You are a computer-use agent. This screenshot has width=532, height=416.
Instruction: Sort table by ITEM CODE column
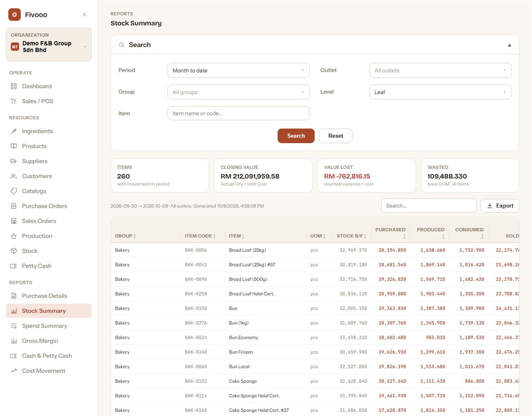[x=200, y=236]
